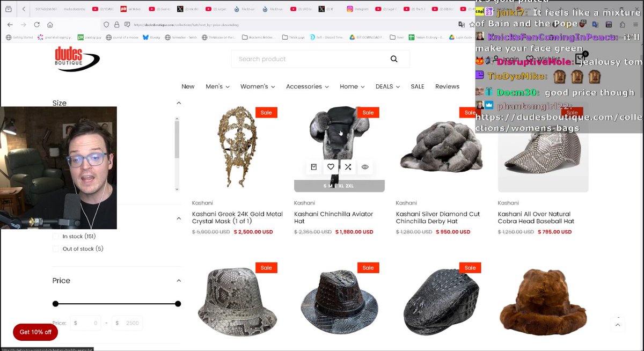Click the right handle of the Price range slider
644x351 pixels.
[178, 304]
